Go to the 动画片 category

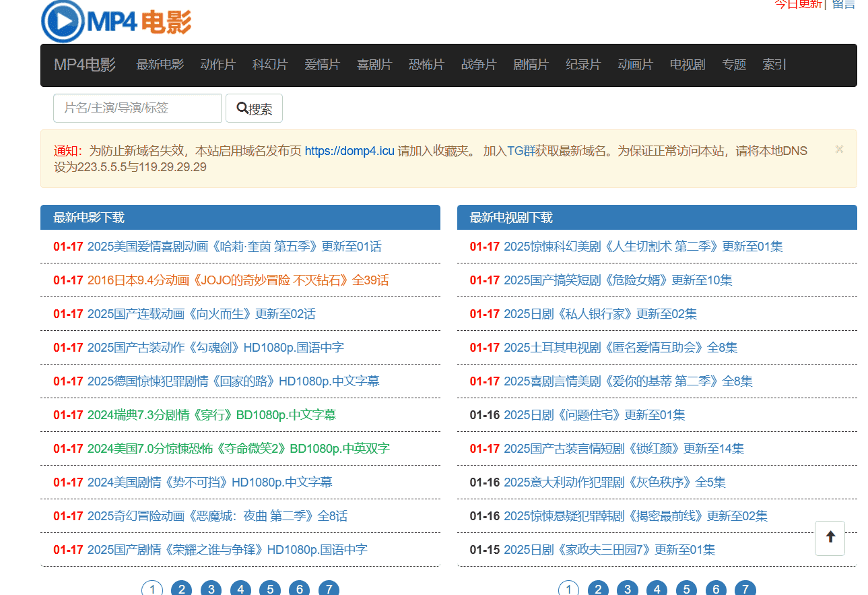pyautogui.click(x=636, y=65)
